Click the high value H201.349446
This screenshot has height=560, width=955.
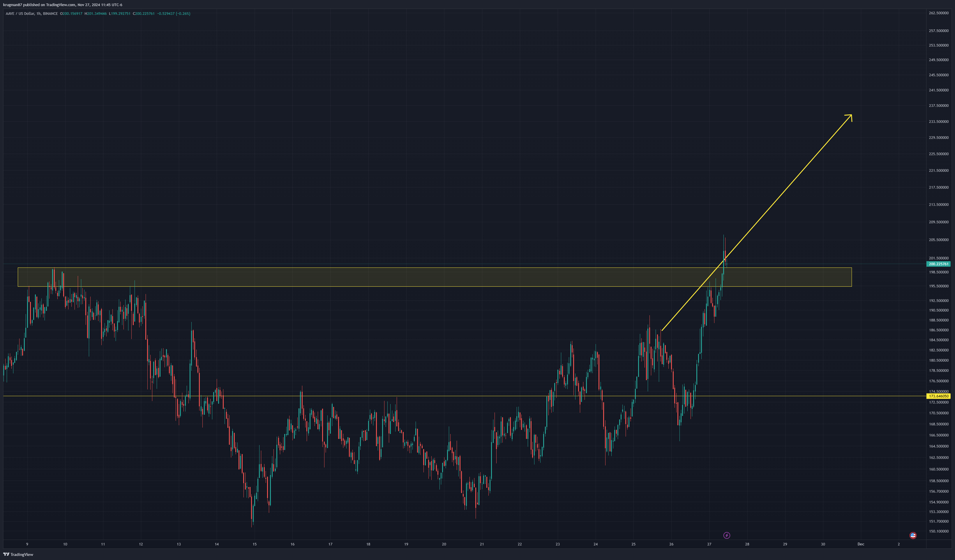[x=96, y=14]
